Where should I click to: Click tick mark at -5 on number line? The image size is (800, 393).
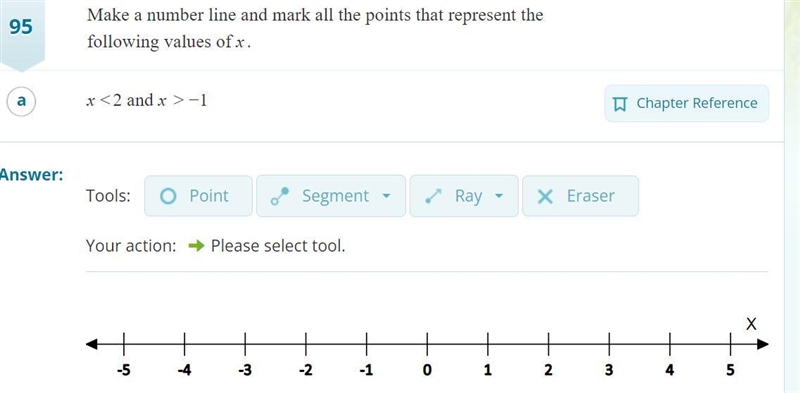[x=123, y=345]
